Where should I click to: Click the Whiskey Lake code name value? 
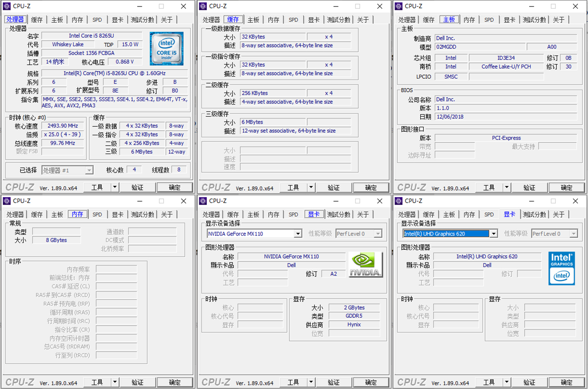point(68,45)
